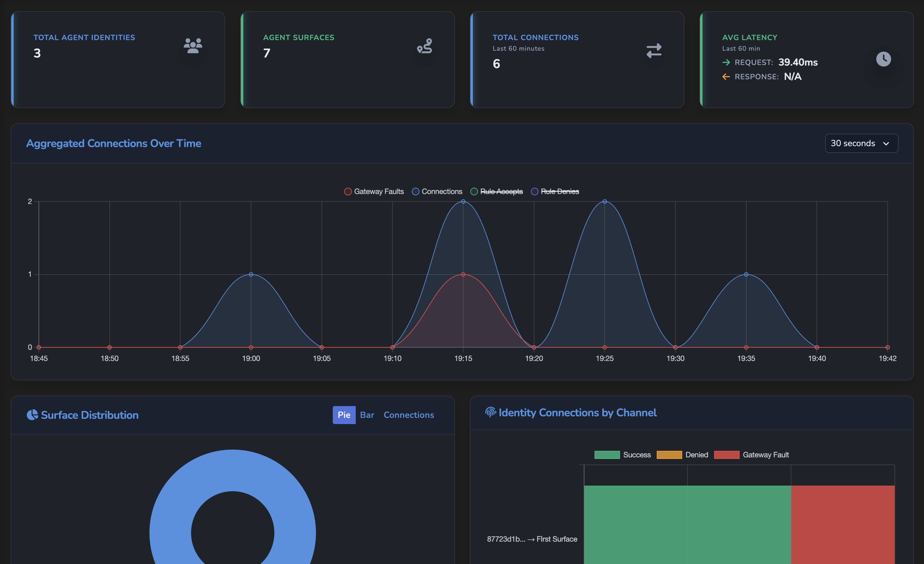The width and height of the screenshot is (924, 564).
Task: Switch to the Bar view tab
Action: (x=367, y=415)
